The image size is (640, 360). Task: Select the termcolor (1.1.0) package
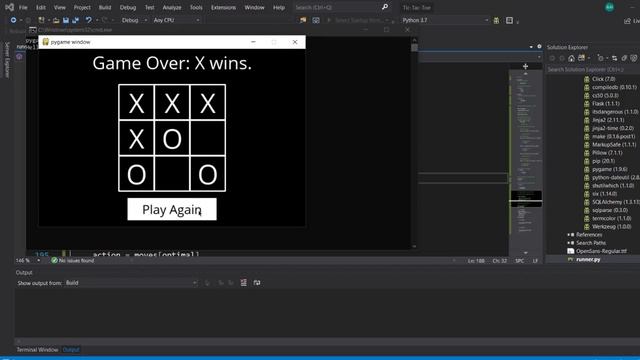pos(611,218)
